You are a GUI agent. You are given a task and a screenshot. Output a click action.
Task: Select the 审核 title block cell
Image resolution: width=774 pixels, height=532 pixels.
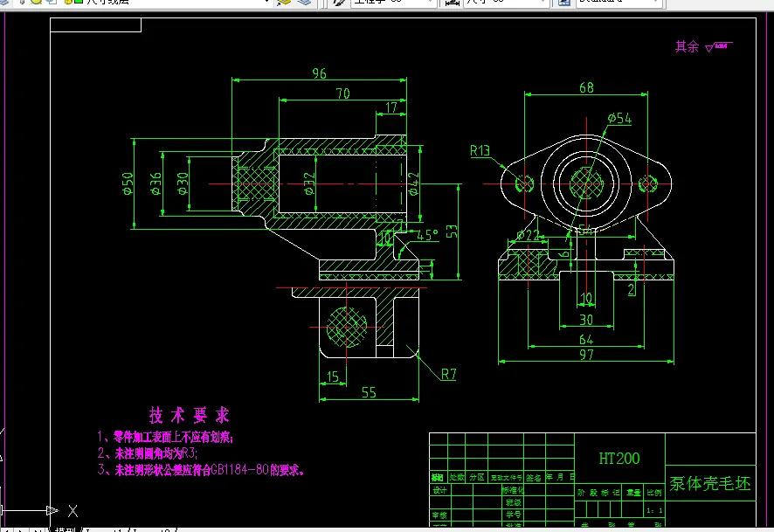(439, 515)
